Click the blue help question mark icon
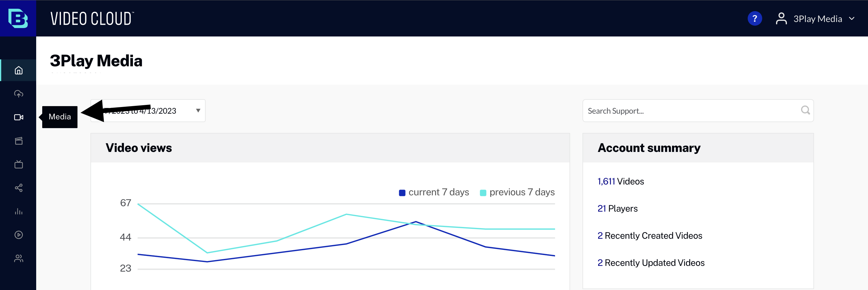This screenshot has width=868, height=290. point(754,18)
